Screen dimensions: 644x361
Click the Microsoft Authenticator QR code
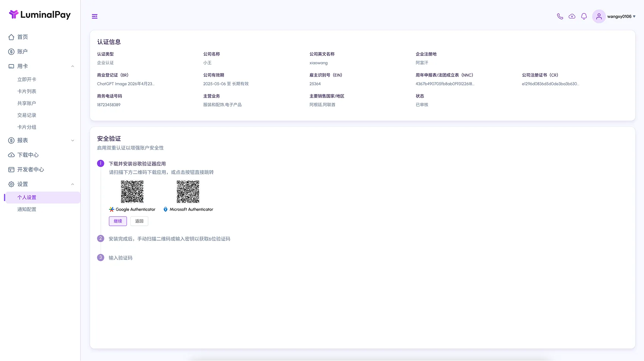pos(188,192)
